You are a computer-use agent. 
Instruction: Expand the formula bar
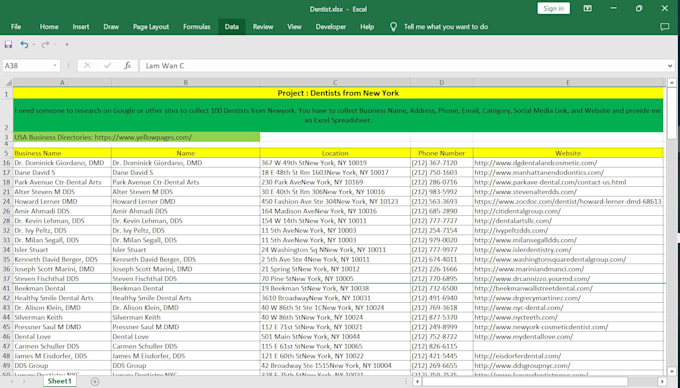pyautogui.click(x=670, y=65)
